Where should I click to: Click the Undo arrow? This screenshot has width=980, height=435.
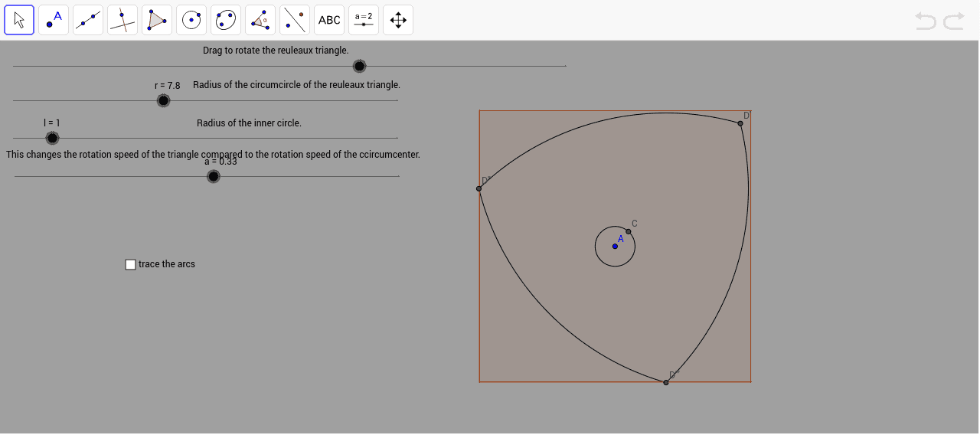pyautogui.click(x=926, y=21)
